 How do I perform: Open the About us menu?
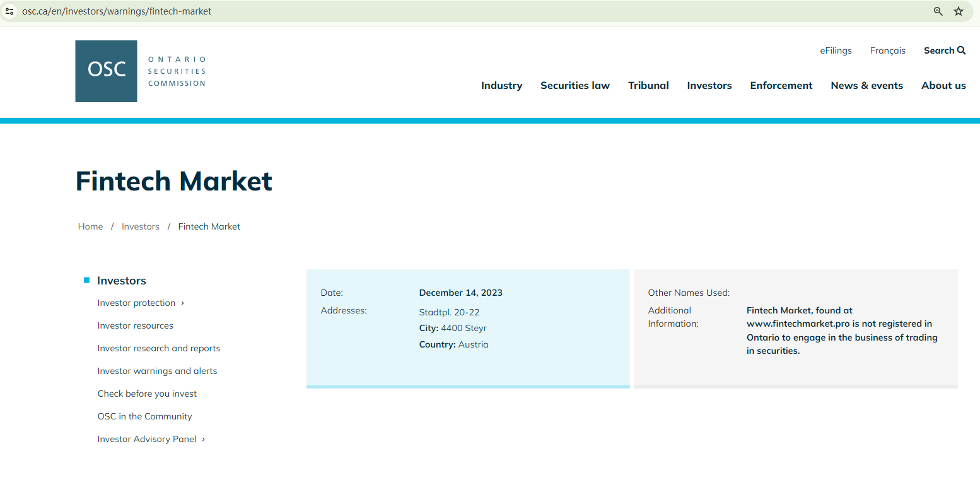943,86
